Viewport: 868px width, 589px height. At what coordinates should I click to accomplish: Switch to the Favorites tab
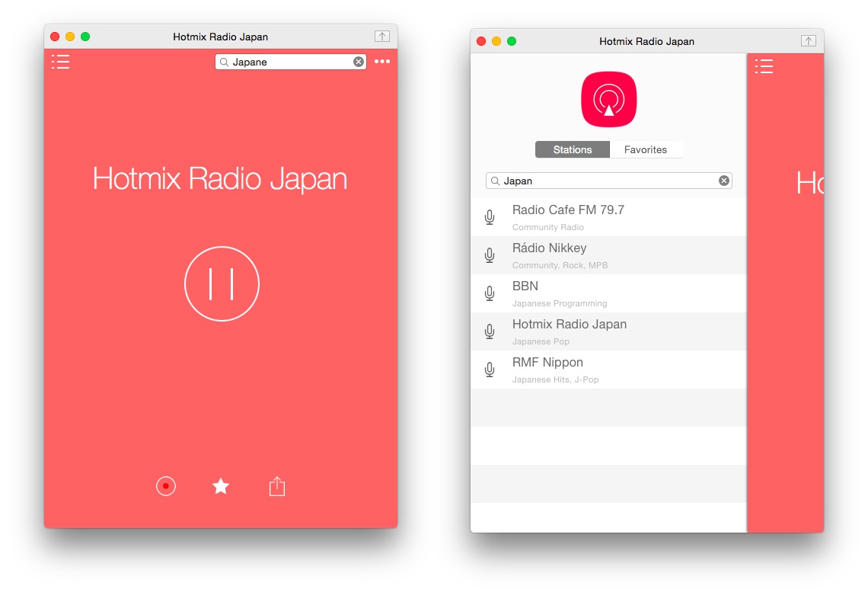tap(646, 149)
